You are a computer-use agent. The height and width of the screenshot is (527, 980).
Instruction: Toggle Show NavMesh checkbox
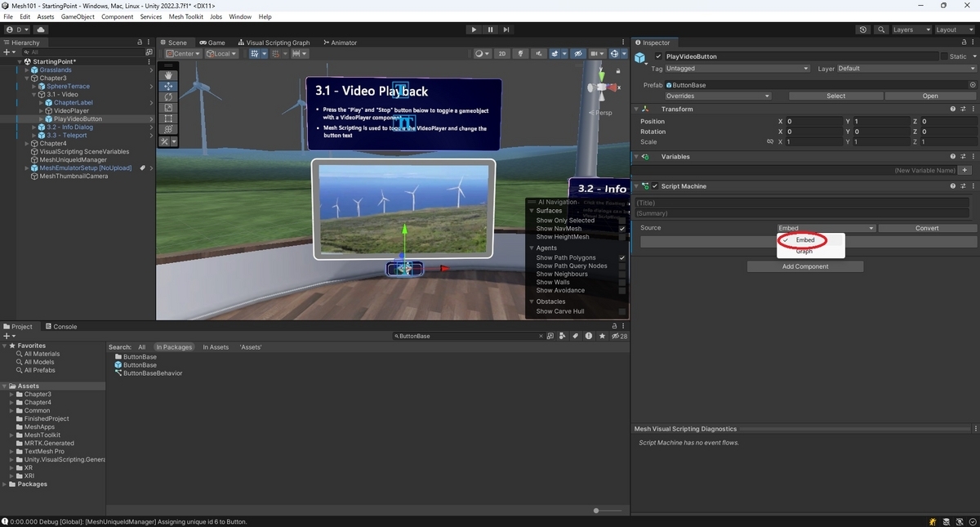pos(622,229)
